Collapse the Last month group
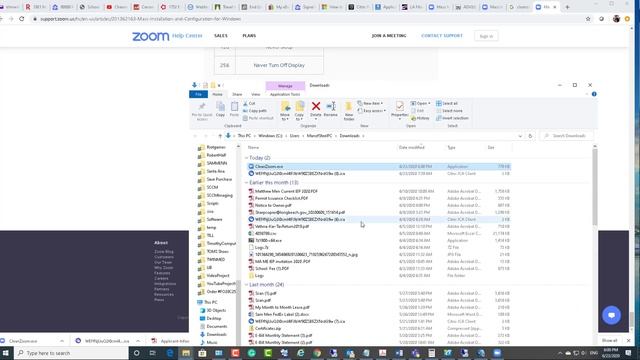 [x=247, y=284]
